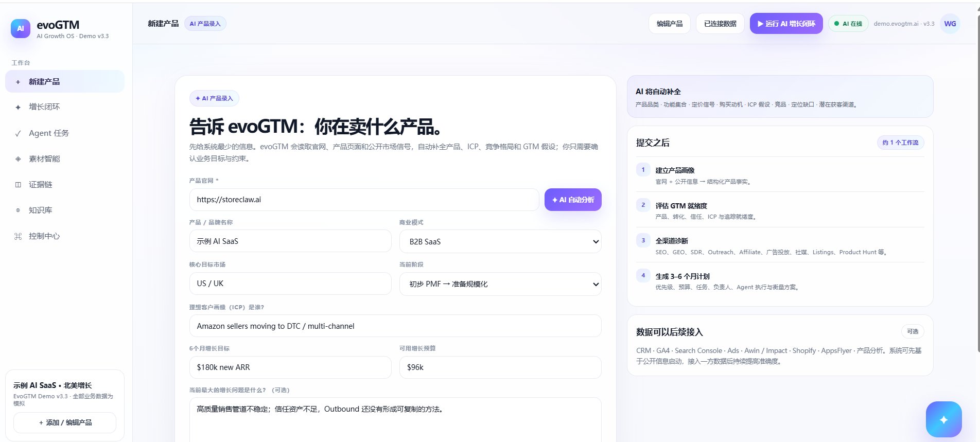This screenshot has width=980, height=442.
Task: Click the plus icon beside 新建产品
Action: 18,82
